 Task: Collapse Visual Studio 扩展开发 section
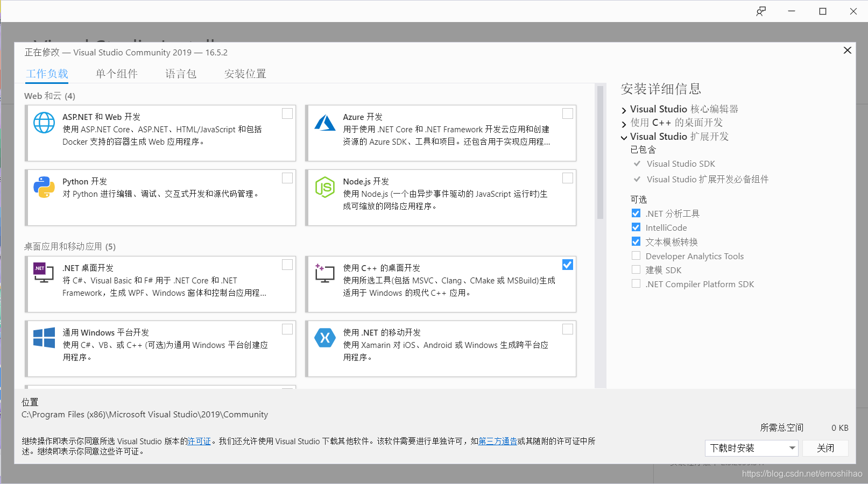624,138
